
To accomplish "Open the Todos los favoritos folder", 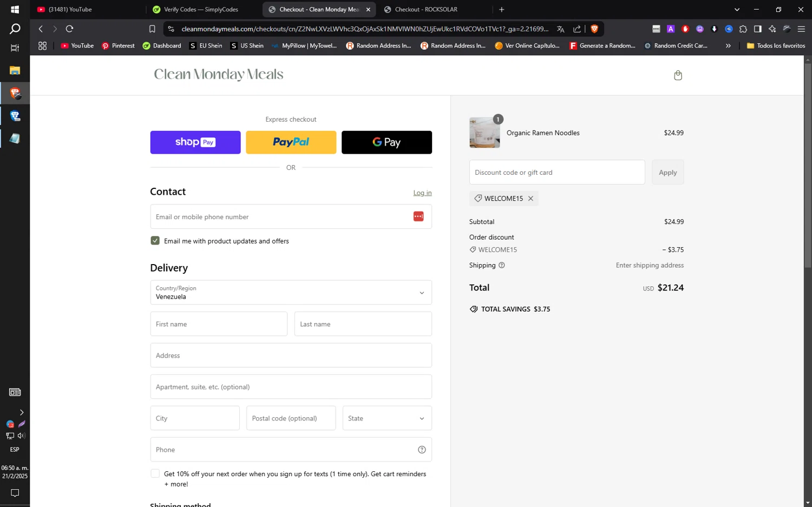I will [776, 46].
